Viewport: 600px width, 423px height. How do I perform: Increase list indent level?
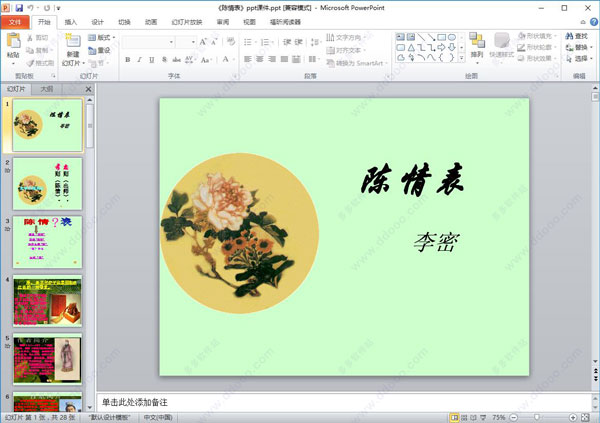click(x=299, y=42)
